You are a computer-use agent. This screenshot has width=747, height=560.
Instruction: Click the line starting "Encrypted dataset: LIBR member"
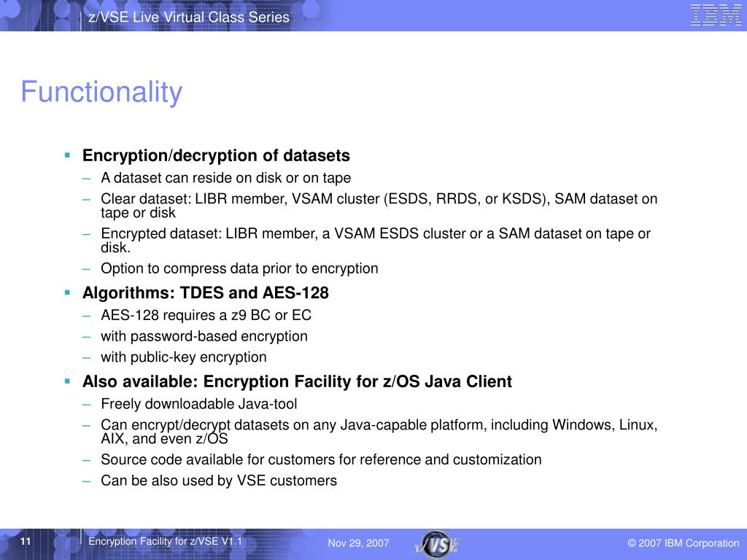[376, 240]
